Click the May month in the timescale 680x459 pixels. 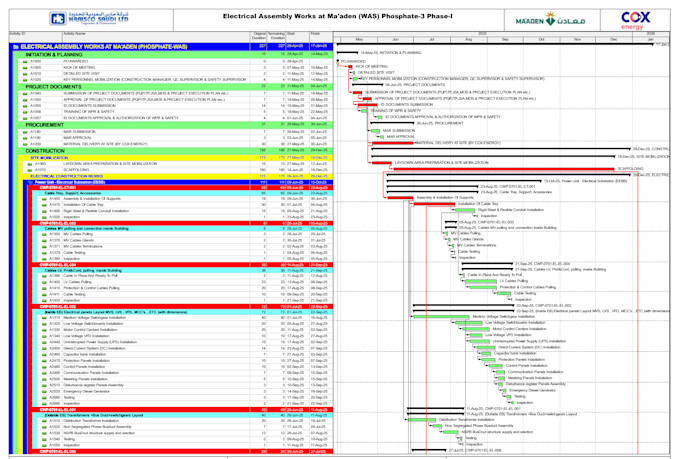click(x=359, y=39)
